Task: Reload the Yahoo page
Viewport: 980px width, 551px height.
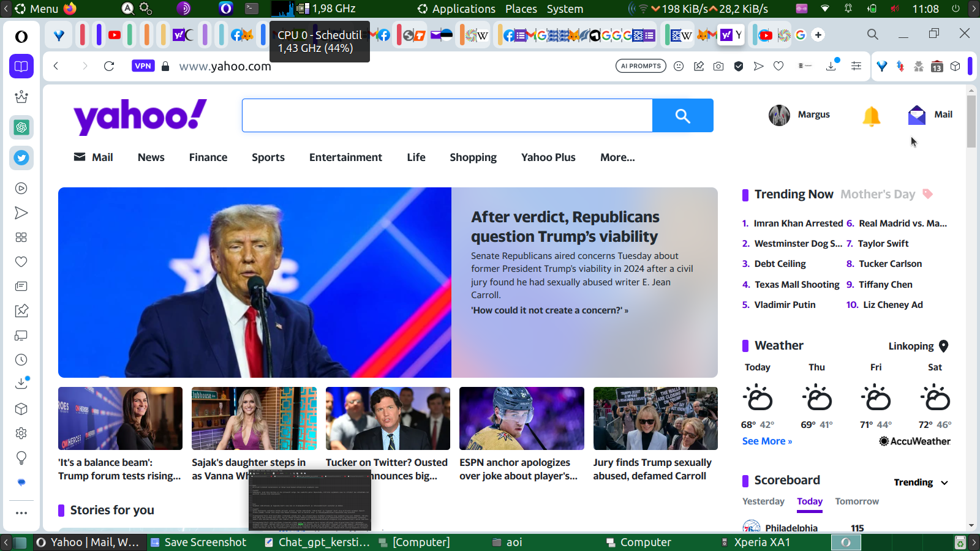Action: [109, 66]
